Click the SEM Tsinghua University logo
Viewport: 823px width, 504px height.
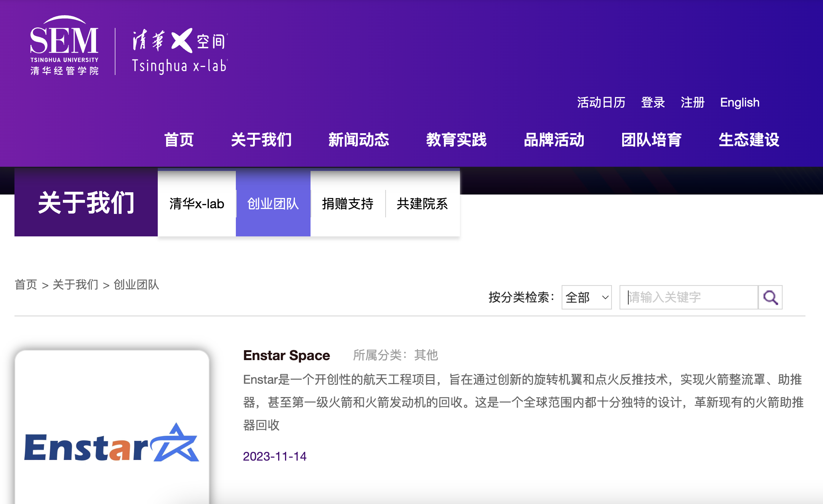tap(64, 46)
